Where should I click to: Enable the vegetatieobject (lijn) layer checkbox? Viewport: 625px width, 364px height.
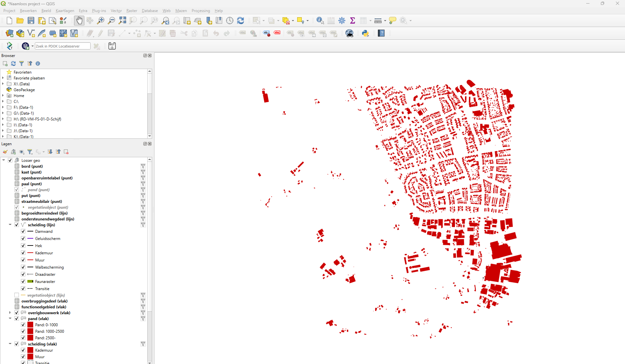pyautogui.click(x=17, y=295)
